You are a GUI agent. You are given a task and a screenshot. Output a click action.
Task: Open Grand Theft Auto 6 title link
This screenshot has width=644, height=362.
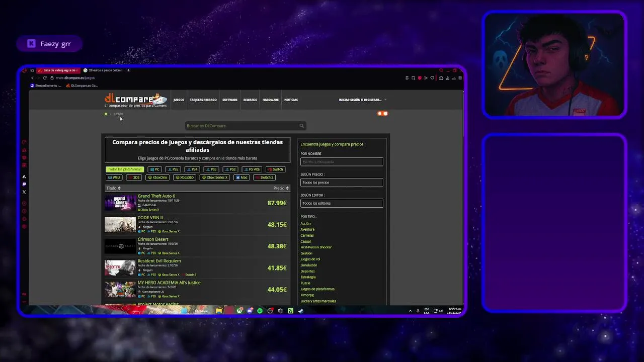[x=156, y=196]
